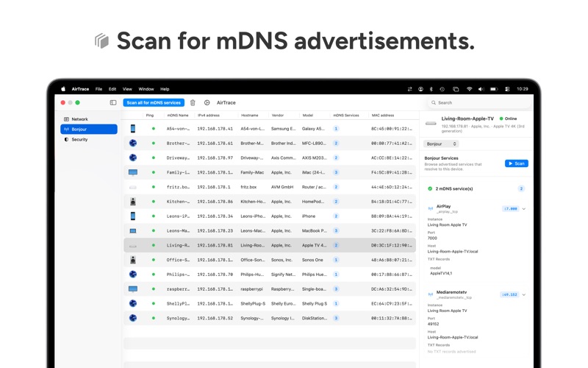The height and width of the screenshot is (368, 588).
Task: Click 'DiskStation...' model cell
Action: (x=315, y=318)
